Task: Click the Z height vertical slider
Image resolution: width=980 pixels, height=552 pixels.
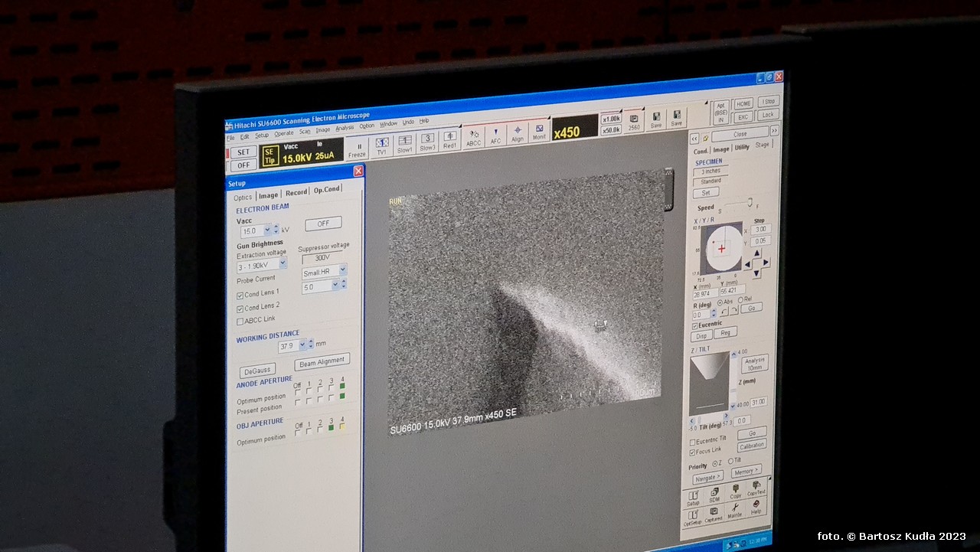Action: (734, 390)
